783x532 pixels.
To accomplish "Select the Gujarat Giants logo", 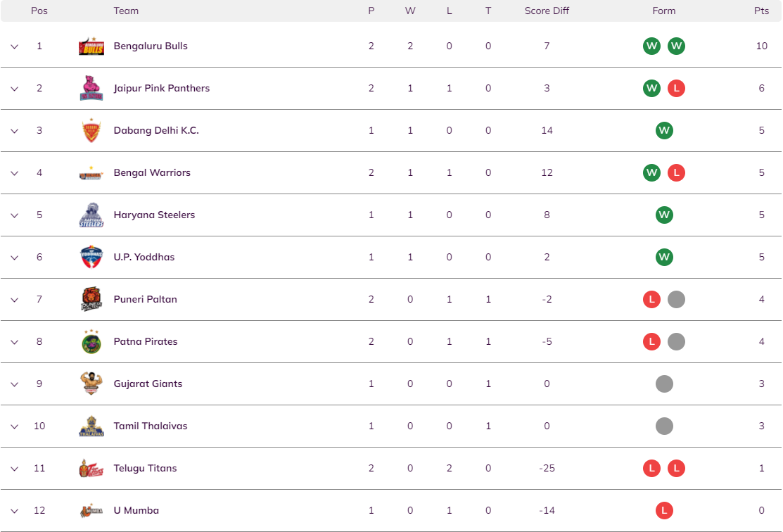I will pos(91,384).
